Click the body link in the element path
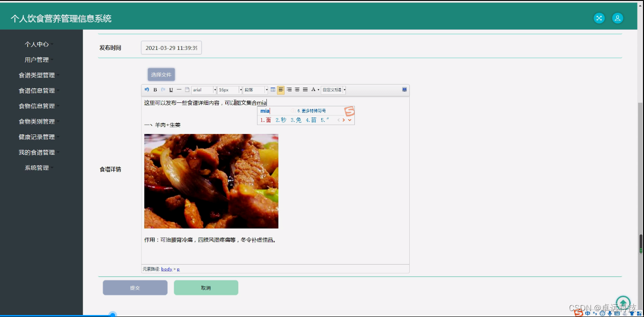 (167, 269)
